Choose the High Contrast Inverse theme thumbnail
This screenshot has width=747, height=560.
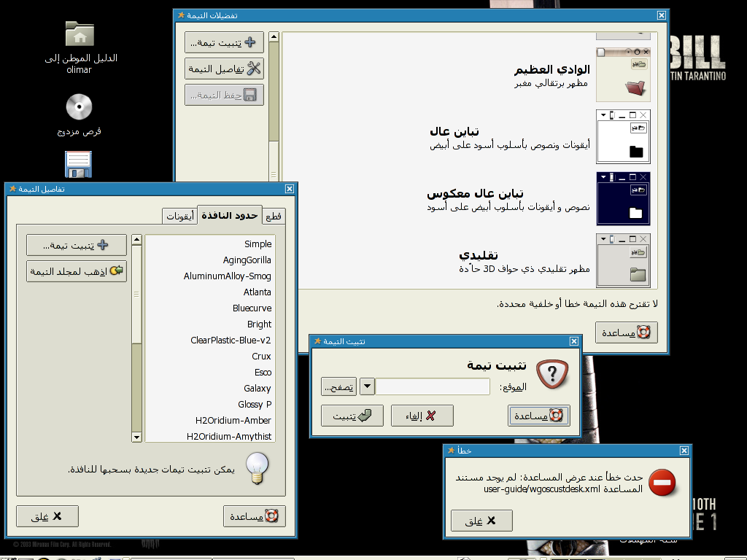pyautogui.click(x=623, y=198)
